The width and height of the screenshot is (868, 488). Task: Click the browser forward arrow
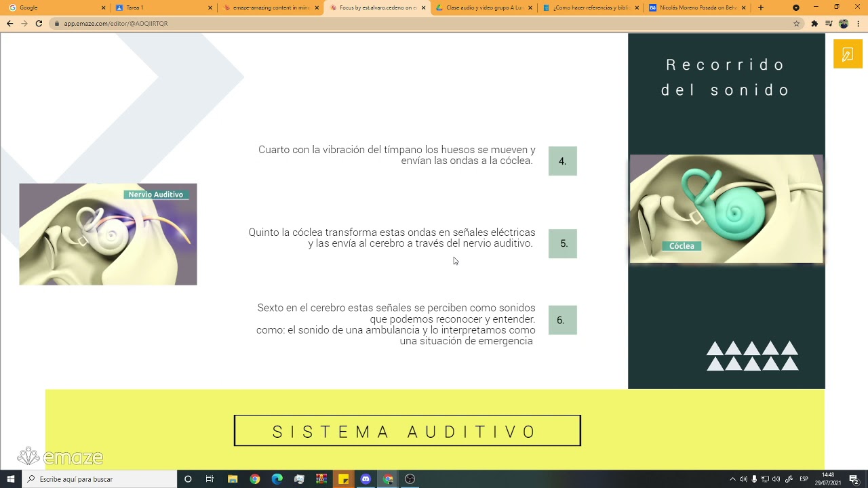(x=24, y=23)
